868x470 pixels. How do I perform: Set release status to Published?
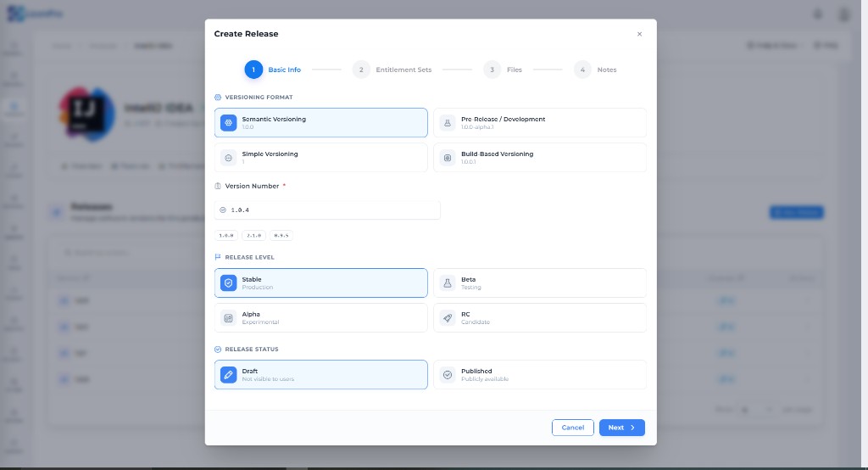click(540, 375)
